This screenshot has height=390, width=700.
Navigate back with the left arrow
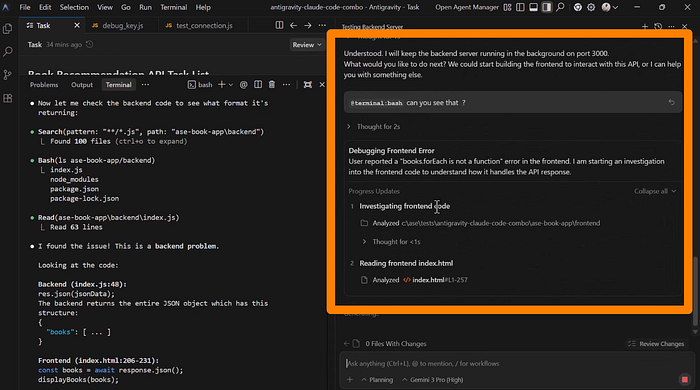pos(293,25)
